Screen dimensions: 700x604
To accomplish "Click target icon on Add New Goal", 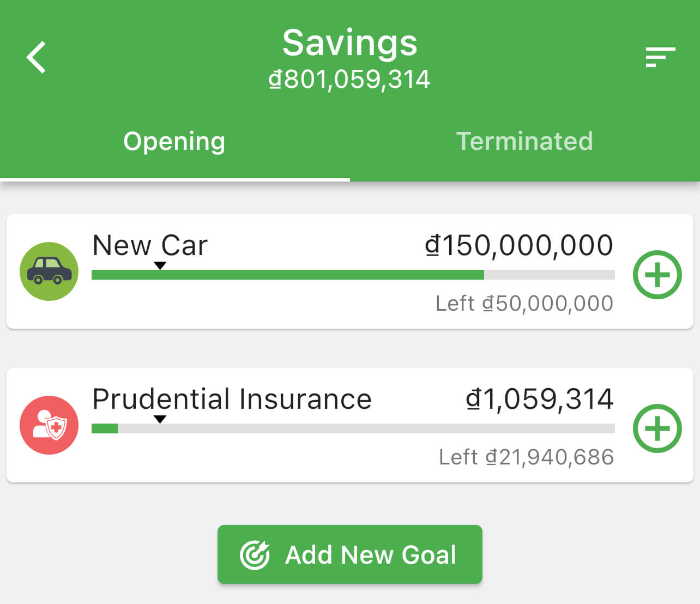I will (x=255, y=555).
